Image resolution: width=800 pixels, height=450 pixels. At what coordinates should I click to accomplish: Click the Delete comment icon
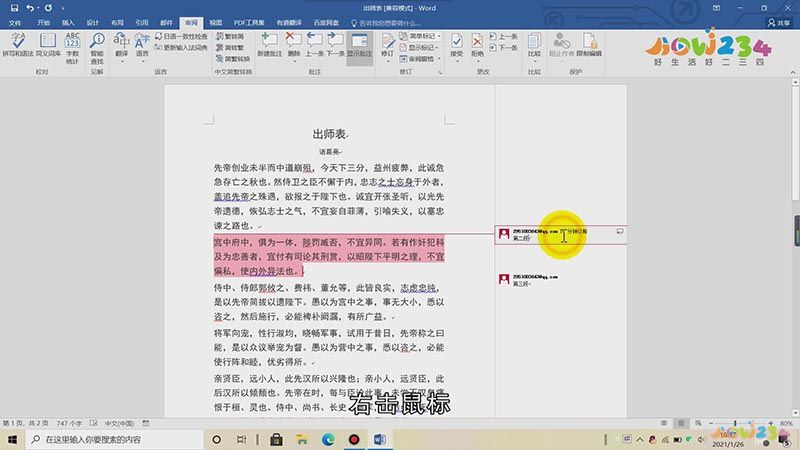click(x=294, y=41)
